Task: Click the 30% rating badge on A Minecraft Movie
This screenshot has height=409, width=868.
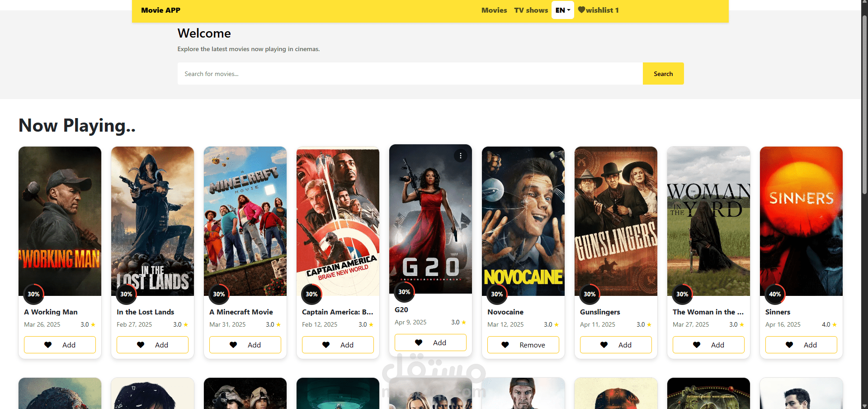Action: tap(219, 294)
